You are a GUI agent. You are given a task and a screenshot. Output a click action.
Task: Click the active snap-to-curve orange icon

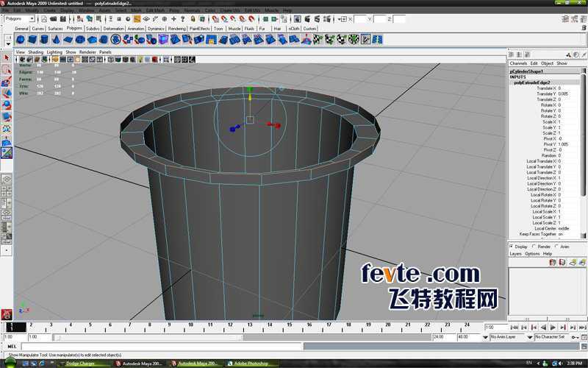(137, 19)
